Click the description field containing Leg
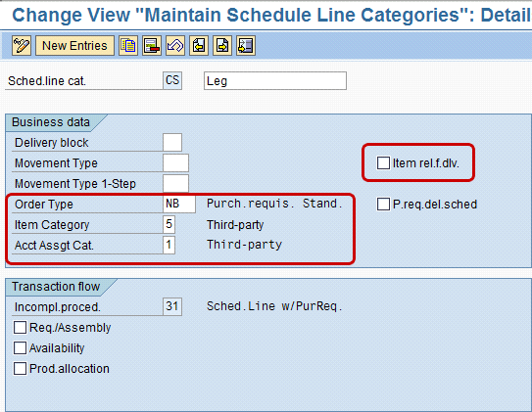Viewport: 532px width, 412px height. (275, 80)
